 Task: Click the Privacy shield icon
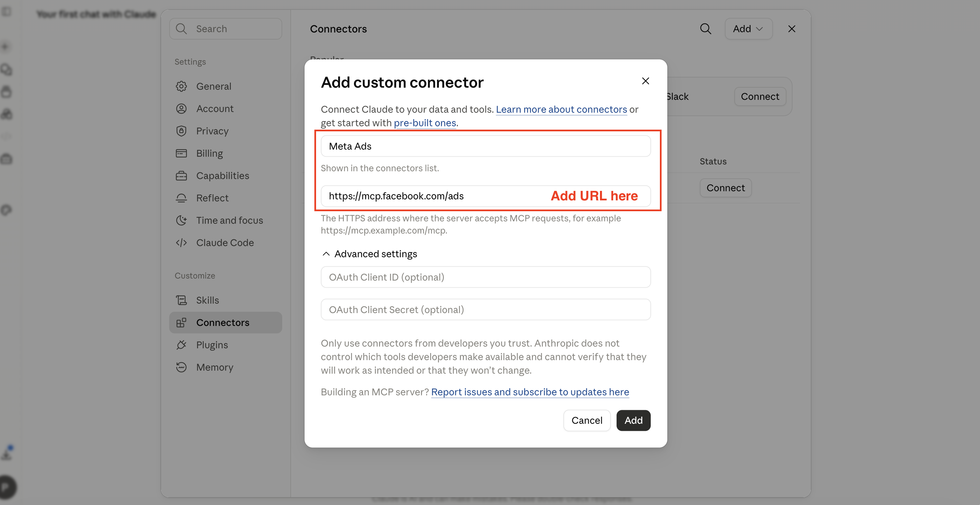coord(181,131)
